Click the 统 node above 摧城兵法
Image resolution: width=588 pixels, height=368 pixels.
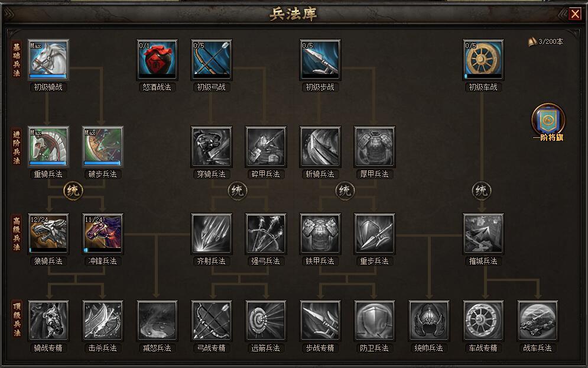482,191
